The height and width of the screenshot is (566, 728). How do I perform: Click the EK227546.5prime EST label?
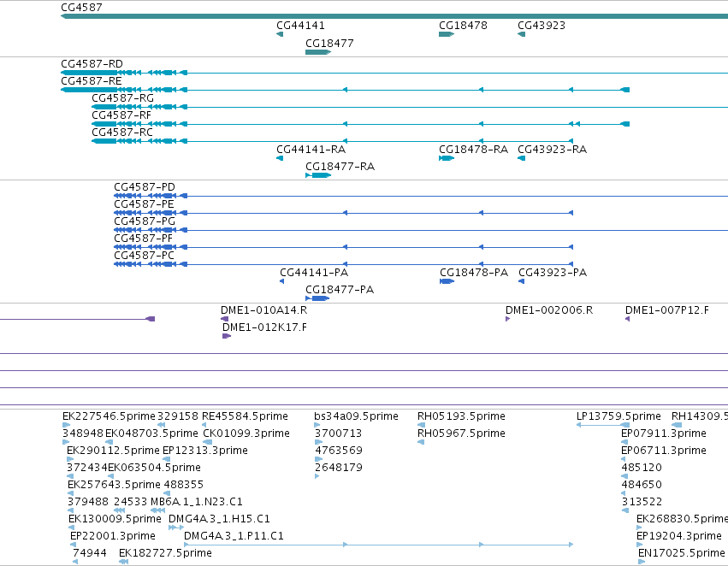point(109,416)
